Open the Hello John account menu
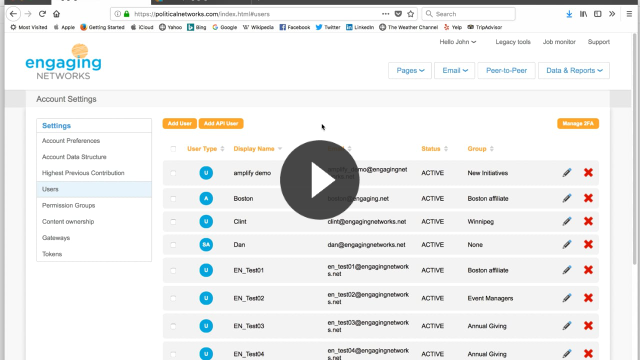This screenshot has width=640, height=360. click(458, 42)
